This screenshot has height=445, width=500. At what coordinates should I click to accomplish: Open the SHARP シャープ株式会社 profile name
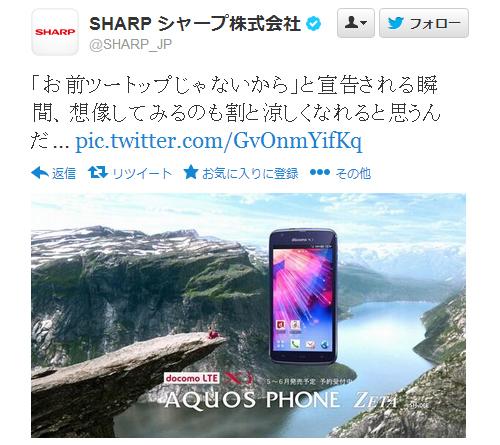click(195, 24)
